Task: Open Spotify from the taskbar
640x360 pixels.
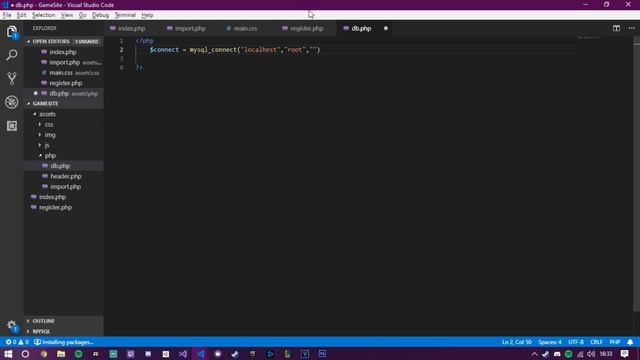Action: click(78, 354)
